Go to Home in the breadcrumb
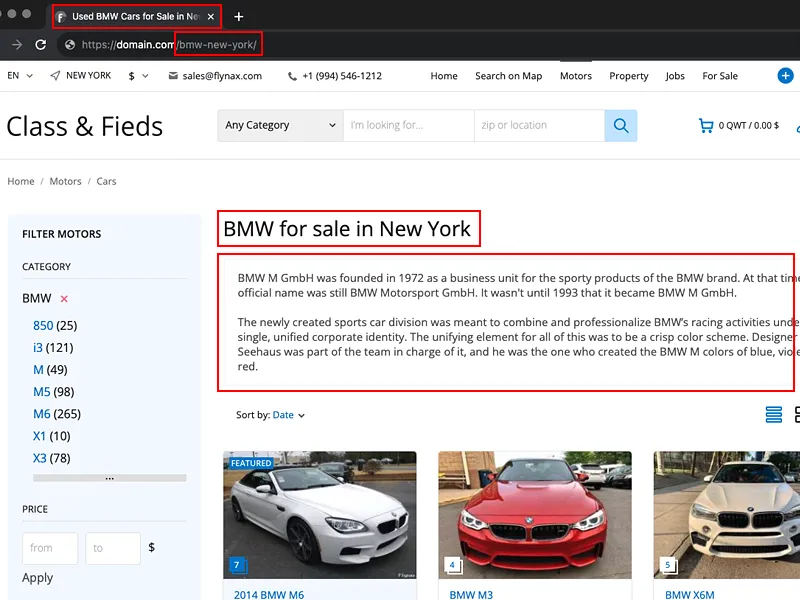Viewport: 800px width, 600px height. (x=21, y=182)
